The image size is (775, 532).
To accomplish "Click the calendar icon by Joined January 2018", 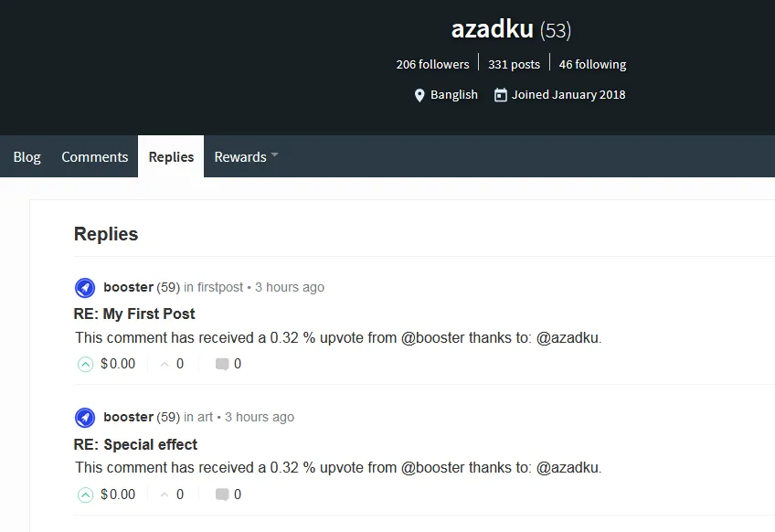I will coord(500,95).
